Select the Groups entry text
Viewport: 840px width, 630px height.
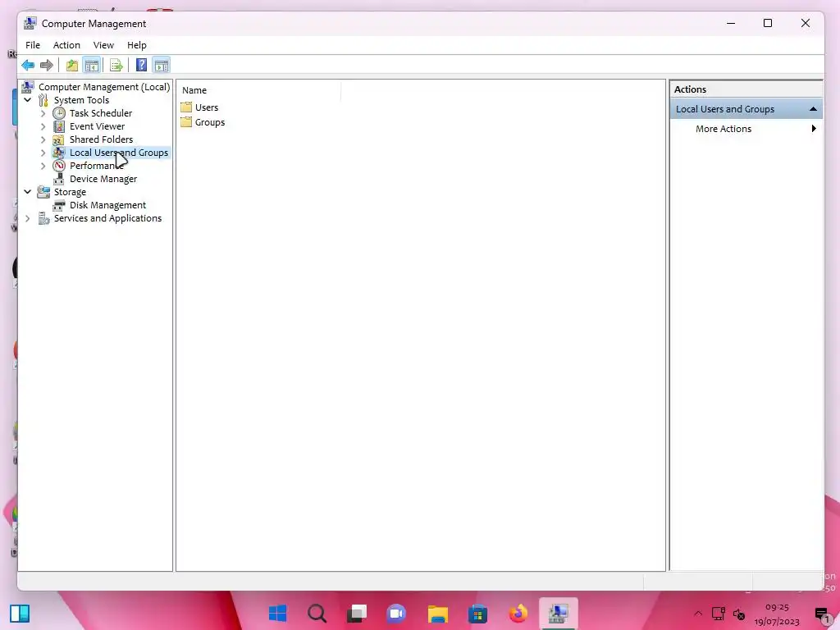click(210, 122)
